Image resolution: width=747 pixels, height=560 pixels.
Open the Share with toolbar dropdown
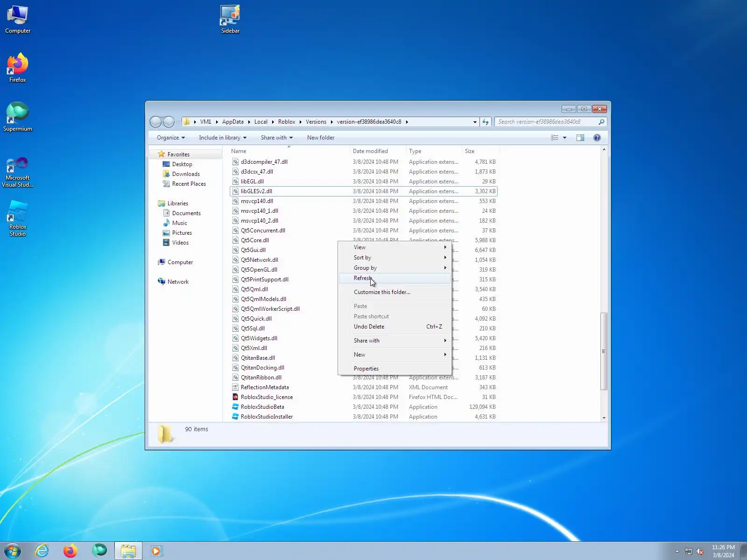point(277,138)
